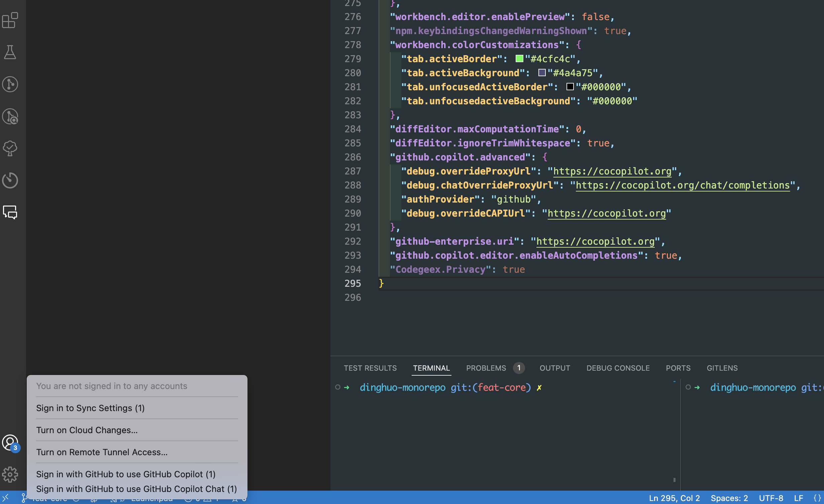Open the GitLens source control icon

point(10,84)
